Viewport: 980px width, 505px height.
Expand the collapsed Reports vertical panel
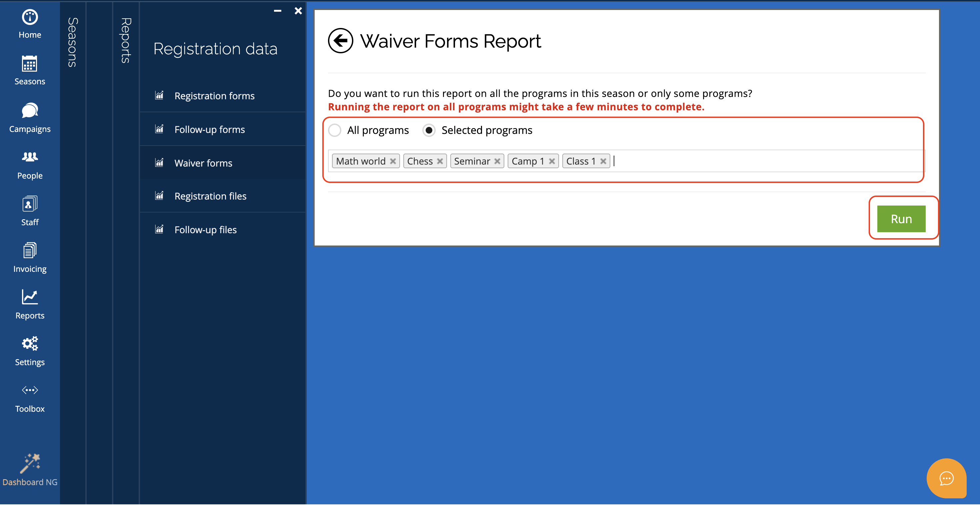[126, 40]
